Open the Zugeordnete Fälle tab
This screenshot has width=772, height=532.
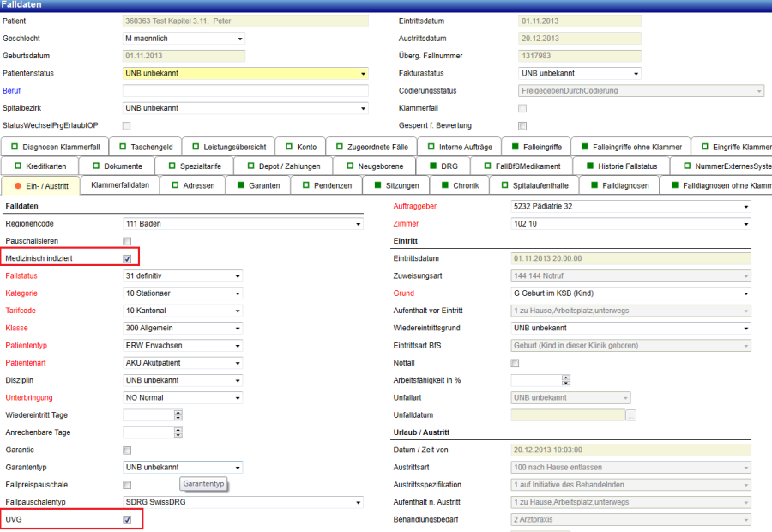click(x=371, y=147)
